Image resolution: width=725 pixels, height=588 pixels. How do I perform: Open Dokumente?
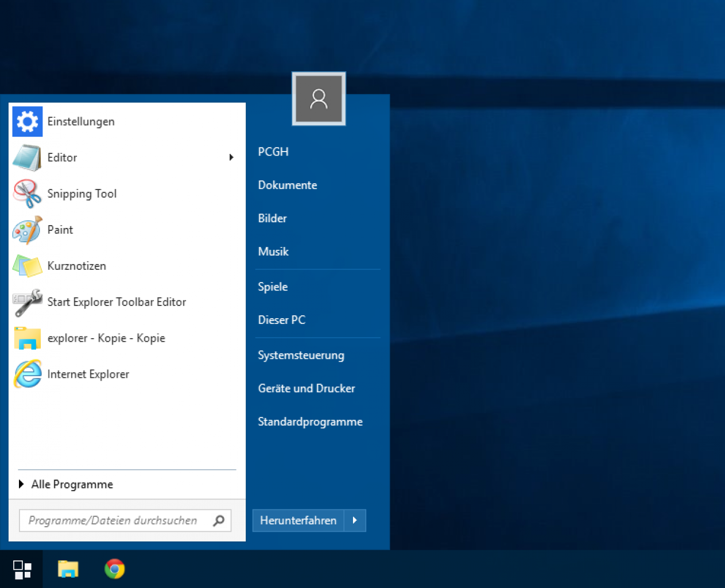pos(288,185)
